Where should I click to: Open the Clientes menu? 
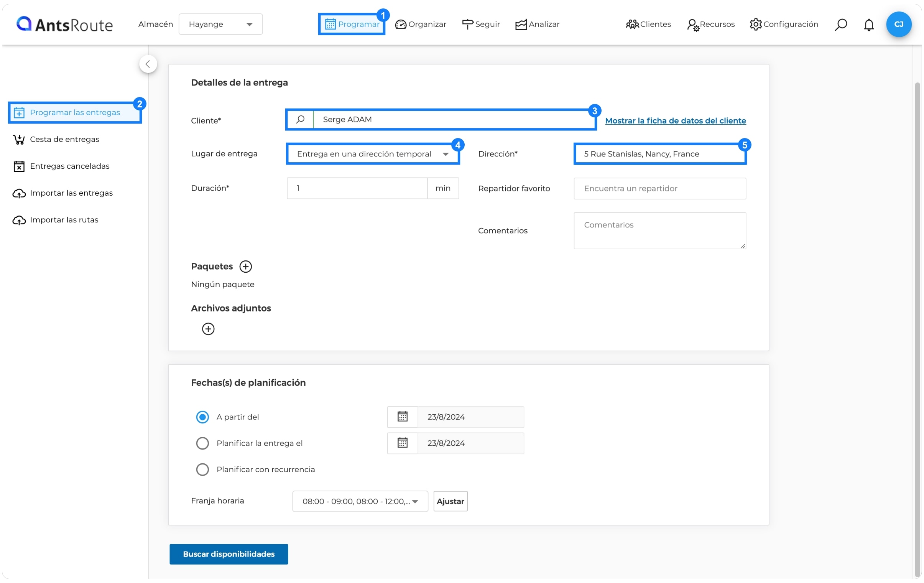pos(648,24)
